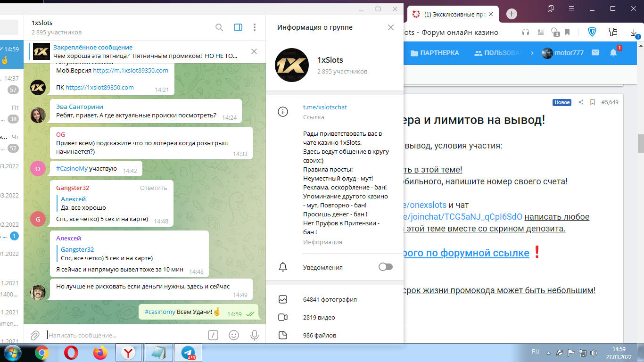644x362 pixels.
Task: Open the motor777 user account menu
Action: [563, 53]
